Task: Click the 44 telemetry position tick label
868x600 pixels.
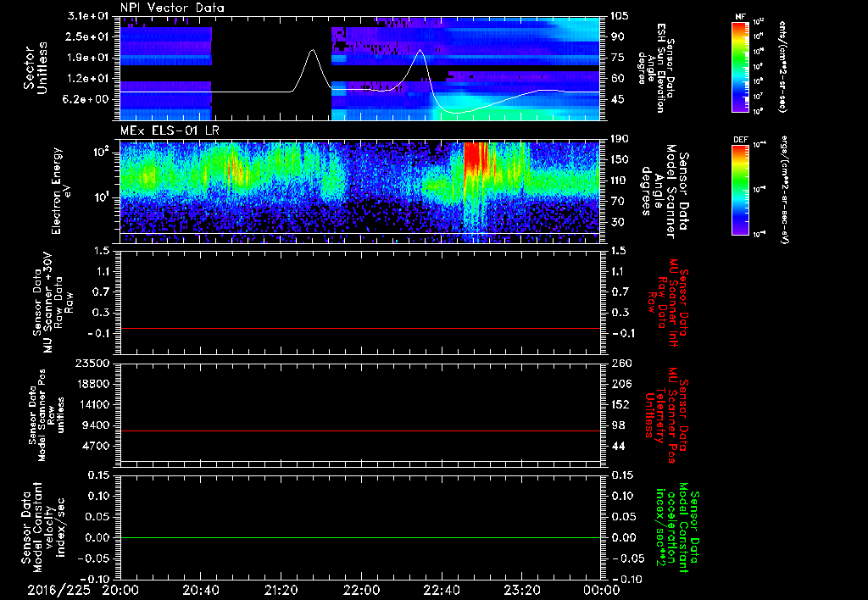Action: [x=617, y=446]
